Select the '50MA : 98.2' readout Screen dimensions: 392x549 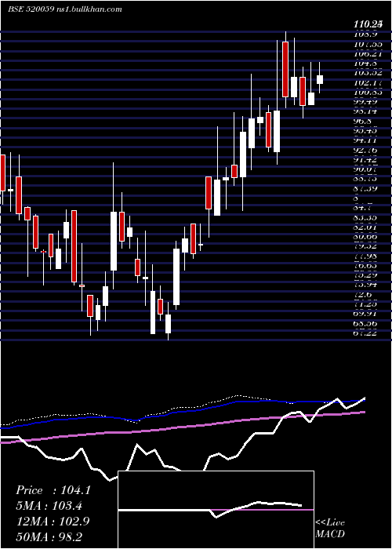point(49,536)
